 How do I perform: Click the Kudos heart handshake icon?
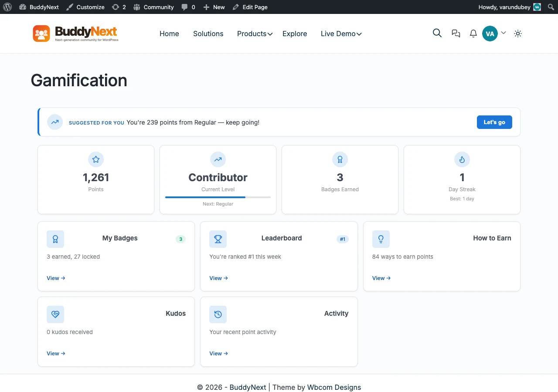pos(55,314)
